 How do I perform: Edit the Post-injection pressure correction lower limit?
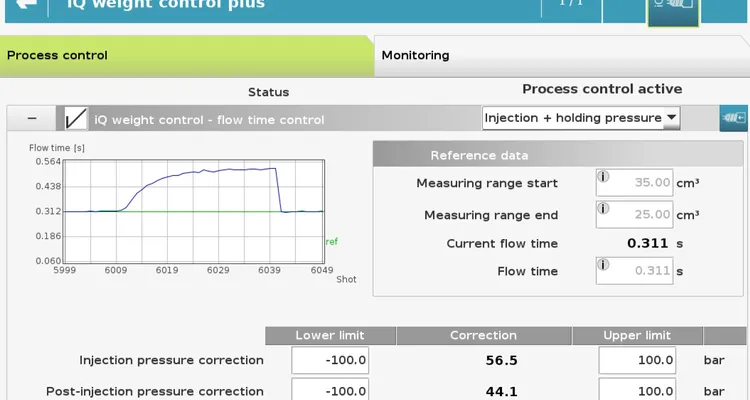(x=330, y=390)
